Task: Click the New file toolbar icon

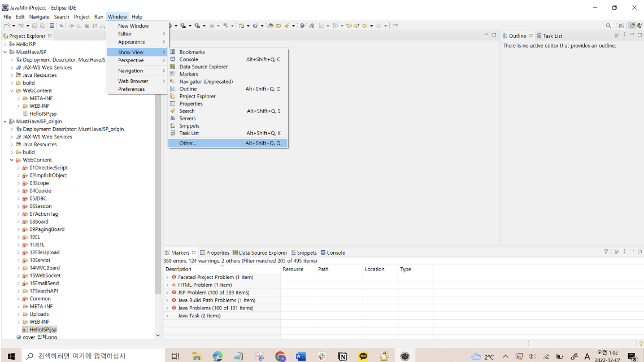Action: pos(7,25)
